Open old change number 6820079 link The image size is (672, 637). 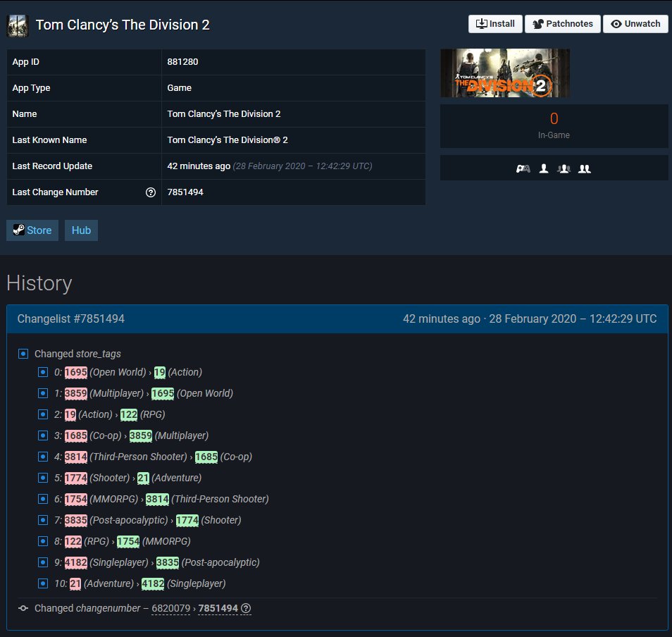pos(171,608)
